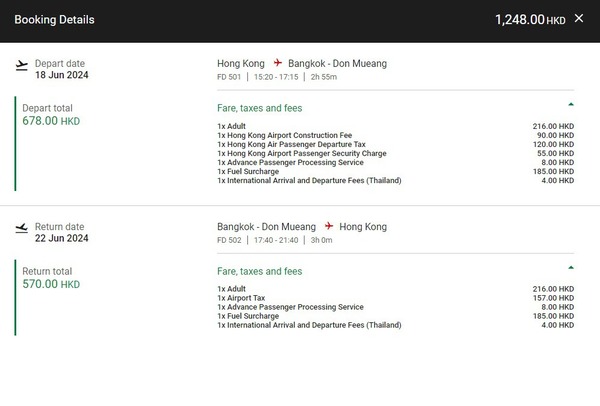Close the Booking Details panel

(579, 18)
